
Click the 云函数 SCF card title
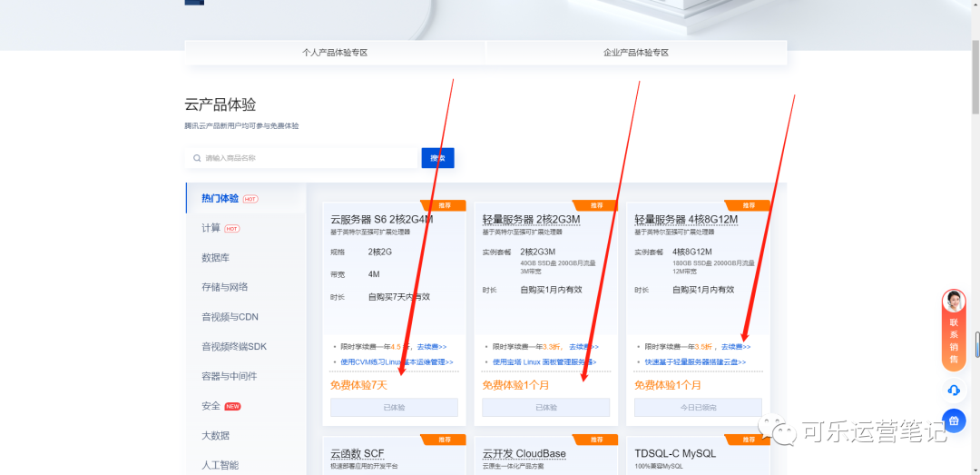358,454
